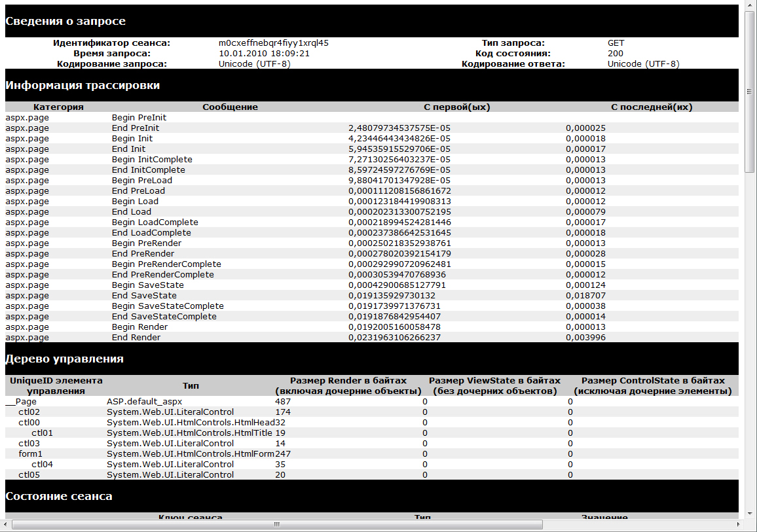The height and width of the screenshot is (532, 757).
Task: Click the 'Begin PreInit' trace message
Action: (x=139, y=118)
